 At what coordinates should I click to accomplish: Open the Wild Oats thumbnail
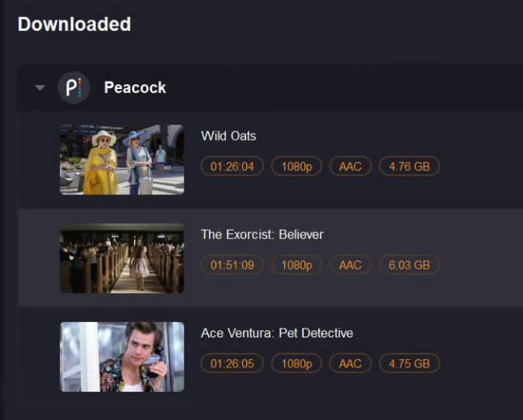pyautogui.click(x=122, y=159)
